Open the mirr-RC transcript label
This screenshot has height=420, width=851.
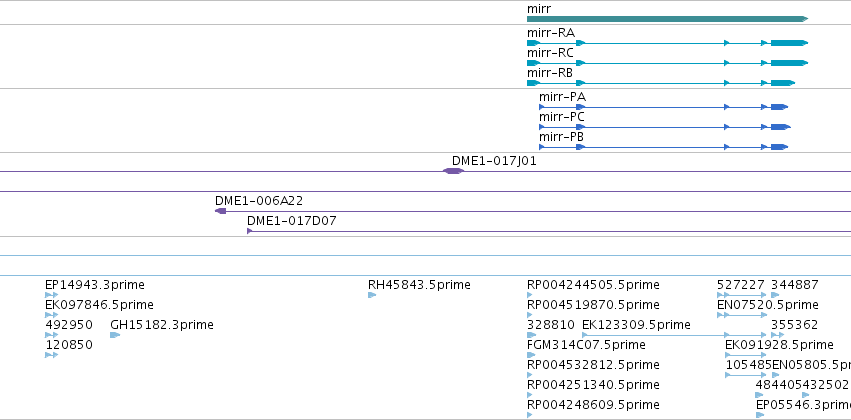pos(550,53)
